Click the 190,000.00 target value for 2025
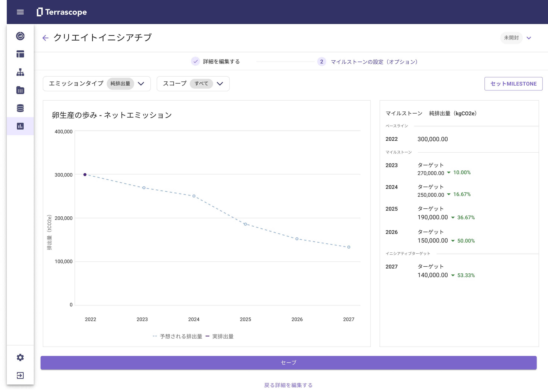Viewport: 548px width, 392px height. click(x=432, y=217)
